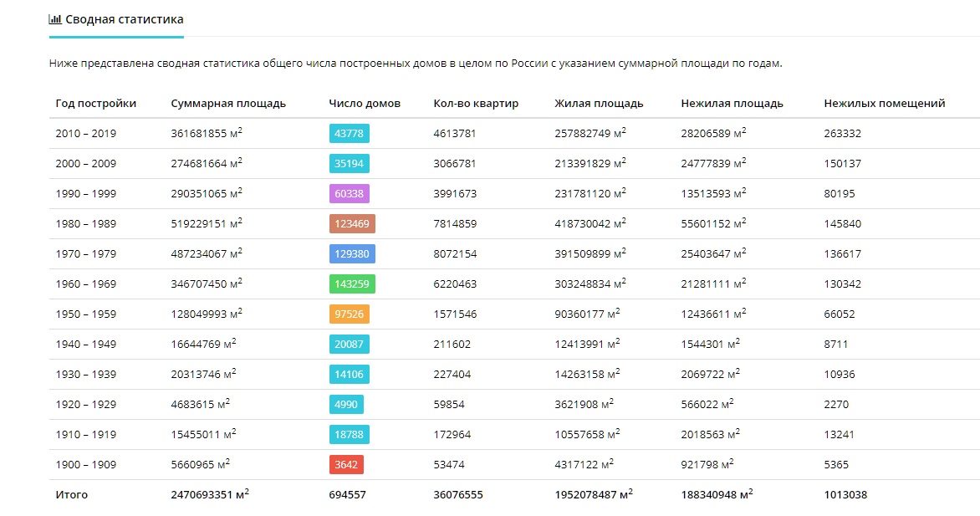The height and width of the screenshot is (516, 980).
Task: Click the green 143259 badge
Action: pos(352,284)
